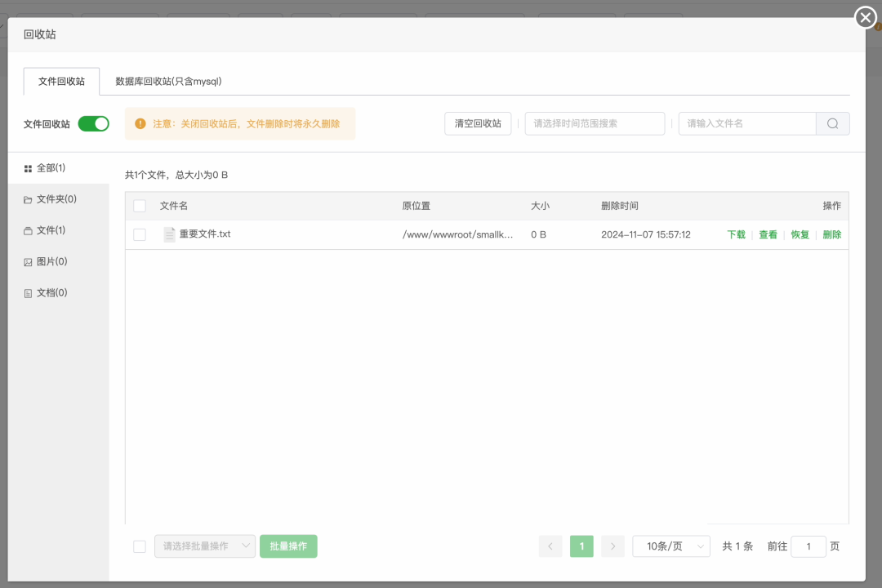Click the 原位置 column header
Viewport: 882px width, 588px height.
point(416,206)
